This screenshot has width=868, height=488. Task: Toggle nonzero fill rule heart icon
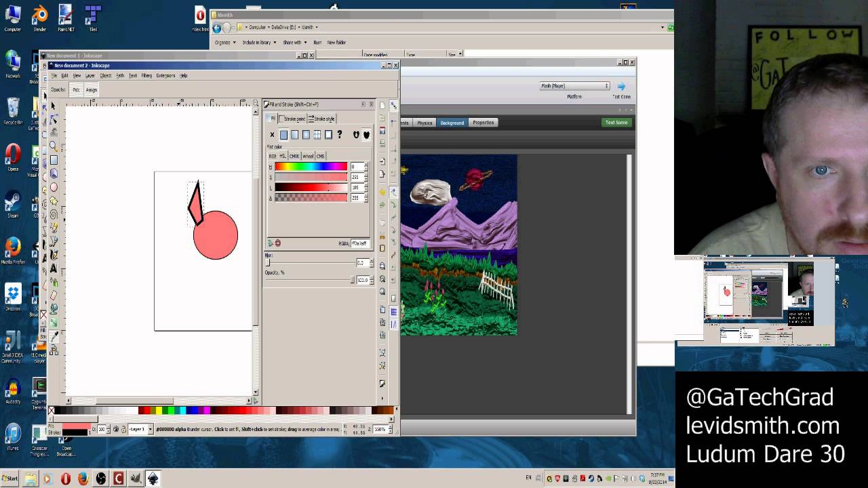pos(366,135)
